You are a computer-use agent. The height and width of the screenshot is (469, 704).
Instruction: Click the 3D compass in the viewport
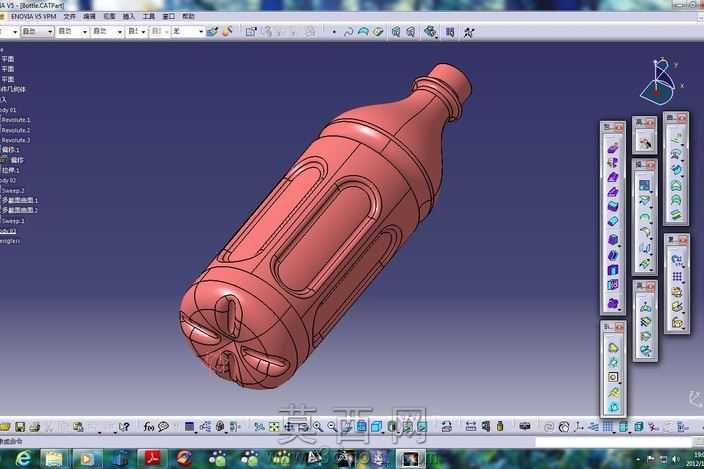click(x=660, y=81)
